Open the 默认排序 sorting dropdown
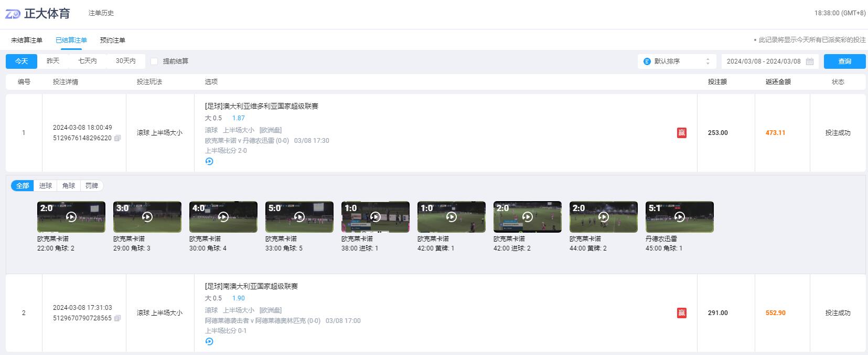The image size is (868, 355). coord(677,61)
